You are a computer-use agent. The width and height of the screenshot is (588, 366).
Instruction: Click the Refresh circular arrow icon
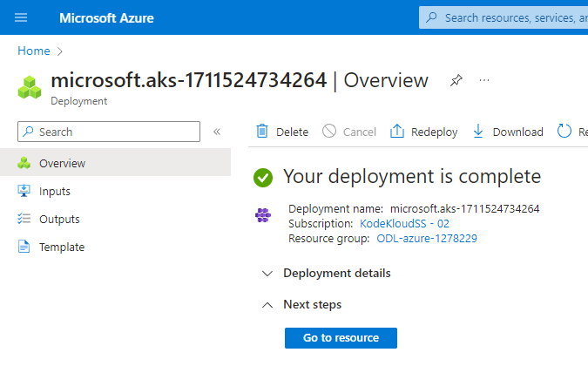(564, 132)
